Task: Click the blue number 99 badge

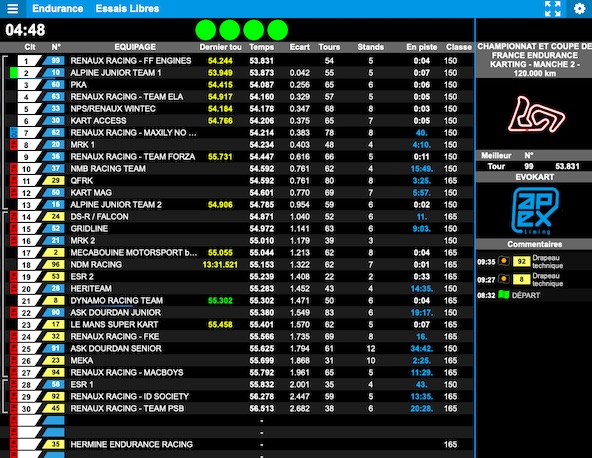Action: pyautogui.click(x=54, y=60)
